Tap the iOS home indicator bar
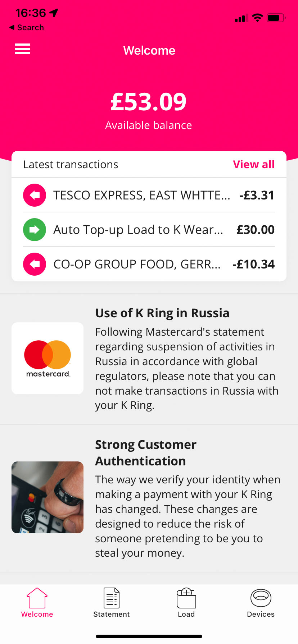This screenshot has width=298, height=644. click(x=149, y=636)
